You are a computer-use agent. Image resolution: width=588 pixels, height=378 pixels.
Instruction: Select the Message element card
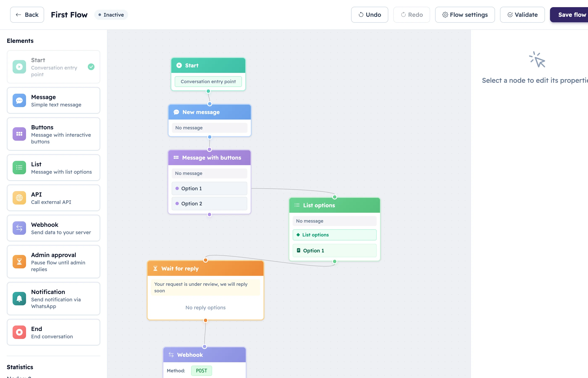pyautogui.click(x=54, y=100)
